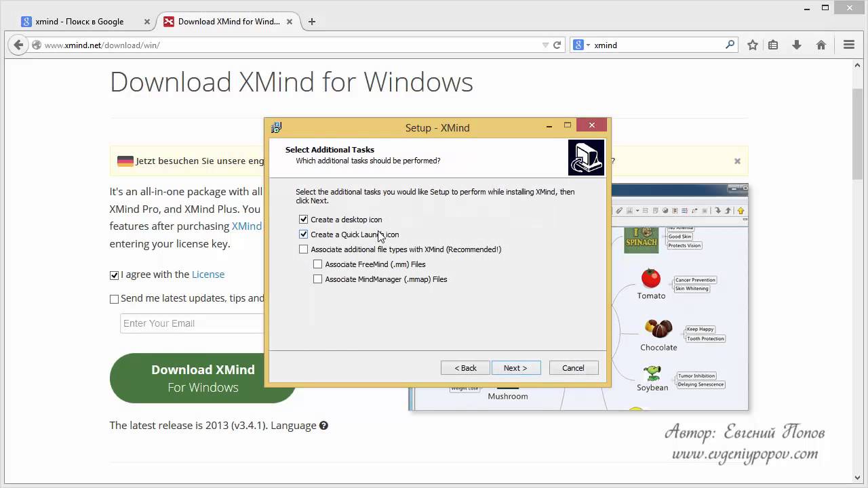Close the Setup - XMind dialog with red X
Image resolution: width=868 pixels, height=488 pixels.
tap(591, 125)
